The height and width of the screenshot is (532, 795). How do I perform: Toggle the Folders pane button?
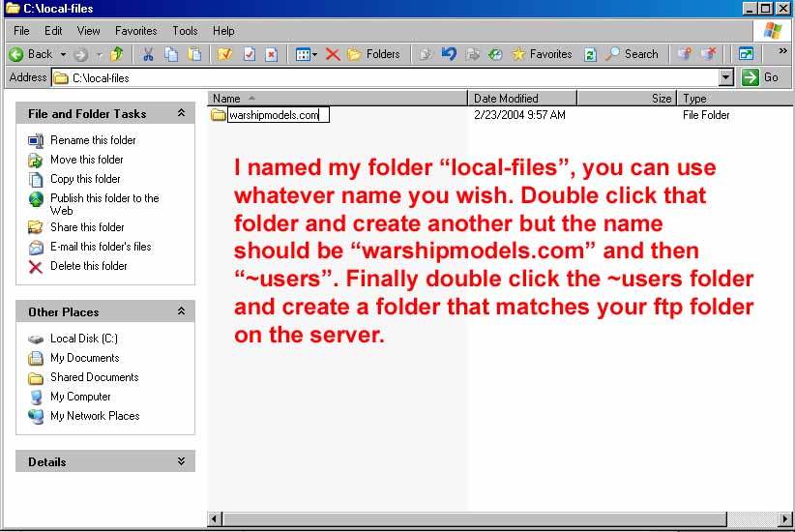(373, 54)
